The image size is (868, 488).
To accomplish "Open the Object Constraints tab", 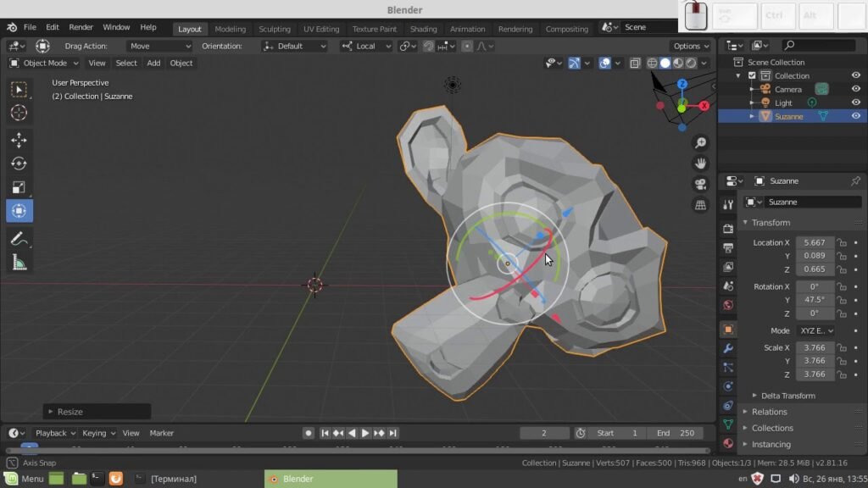I will pyautogui.click(x=728, y=406).
